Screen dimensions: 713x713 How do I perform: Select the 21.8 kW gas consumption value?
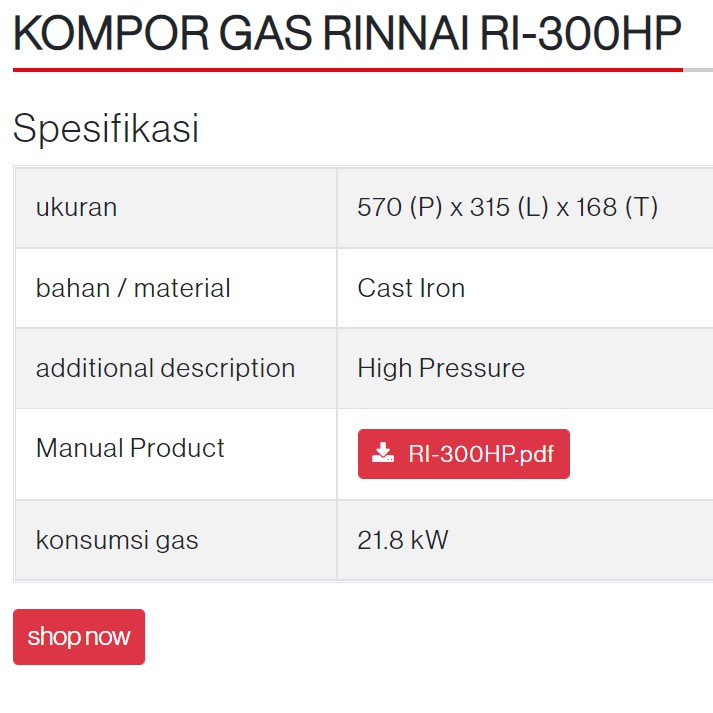403,541
